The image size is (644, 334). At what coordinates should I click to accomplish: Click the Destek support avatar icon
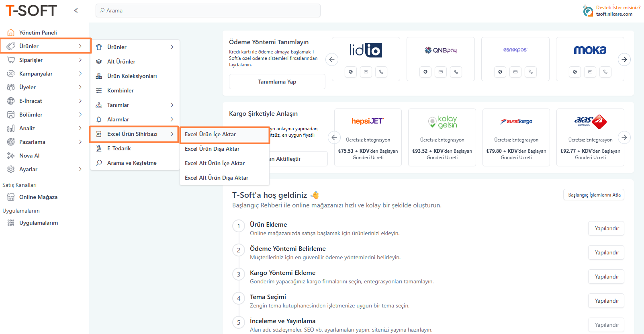588,11
